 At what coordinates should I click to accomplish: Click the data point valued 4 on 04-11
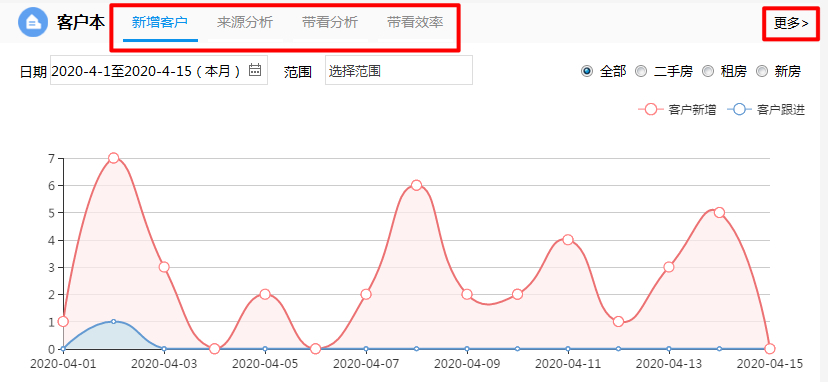(x=568, y=239)
